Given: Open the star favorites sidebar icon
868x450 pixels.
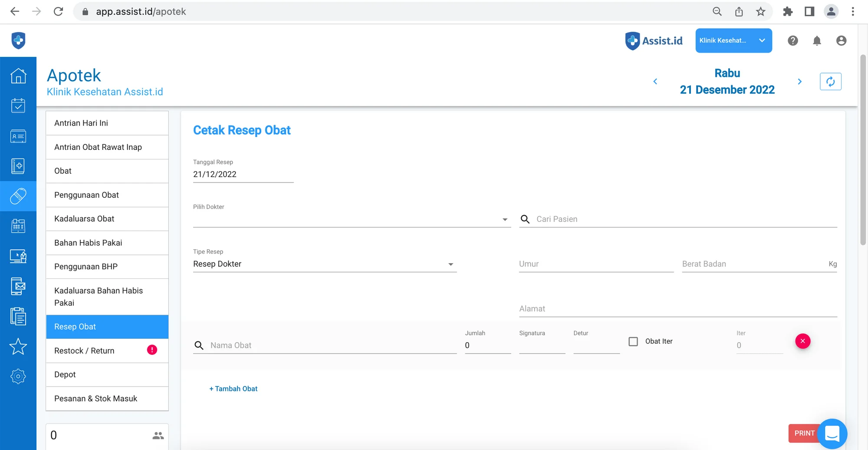Looking at the screenshot, I should [18, 347].
